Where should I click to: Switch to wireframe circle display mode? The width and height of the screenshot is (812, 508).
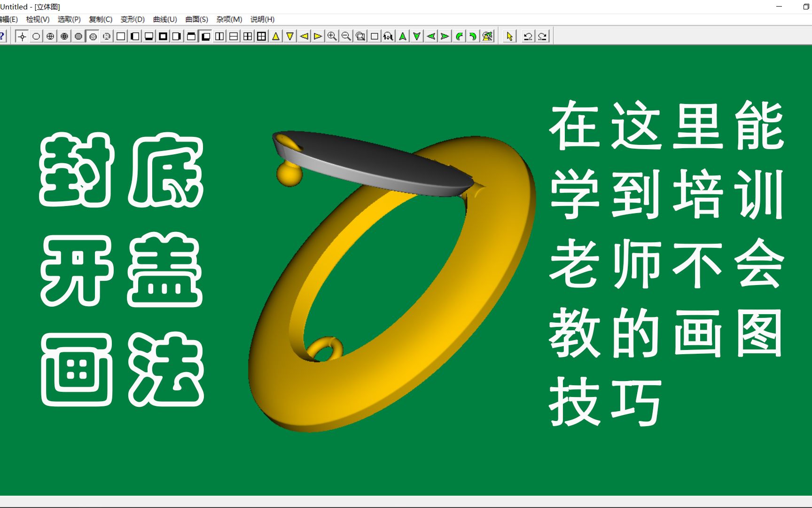tap(36, 36)
